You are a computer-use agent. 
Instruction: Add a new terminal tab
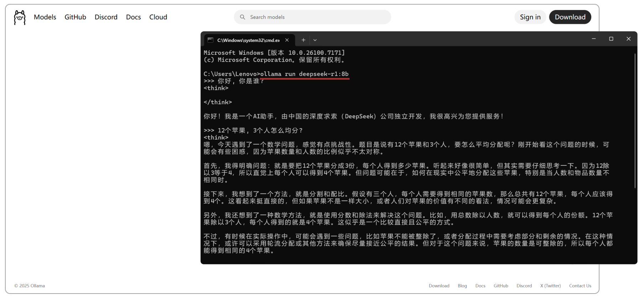pyautogui.click(x=303, y=40)
